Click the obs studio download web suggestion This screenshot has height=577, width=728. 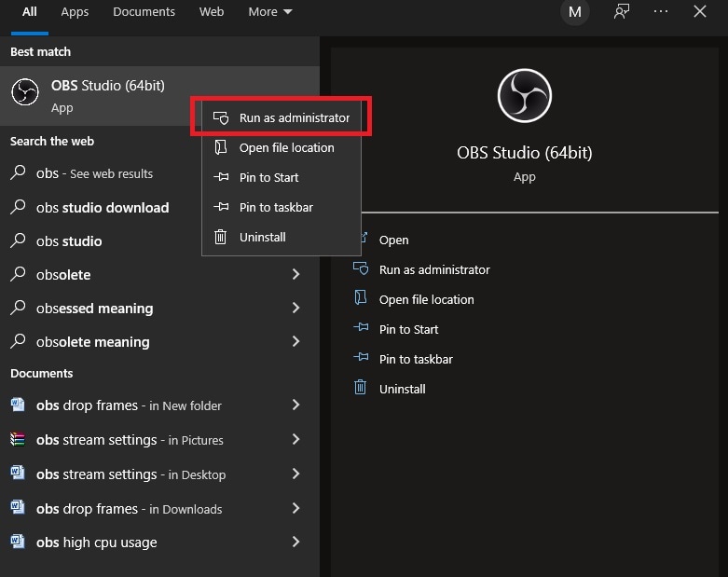pyautogui.click(x=103, y=208)
